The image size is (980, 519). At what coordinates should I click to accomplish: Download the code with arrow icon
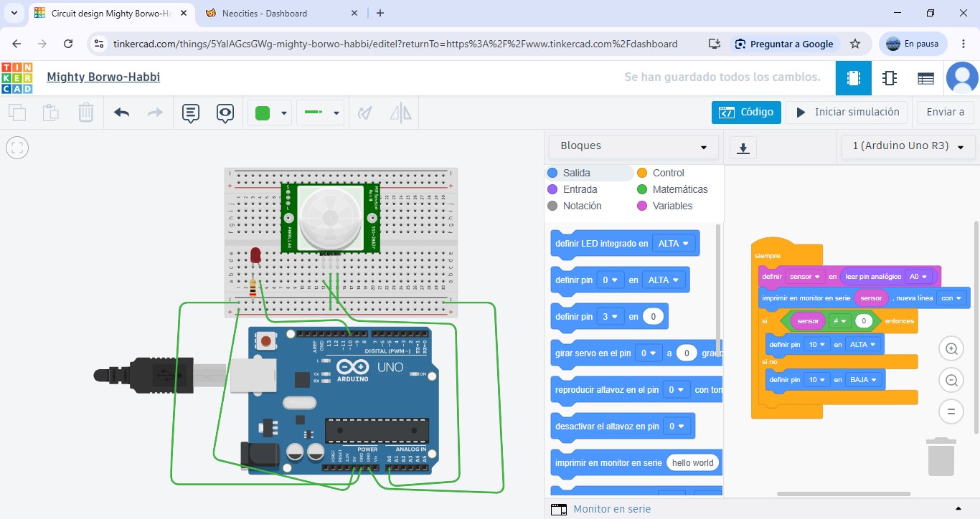[743, 148]
